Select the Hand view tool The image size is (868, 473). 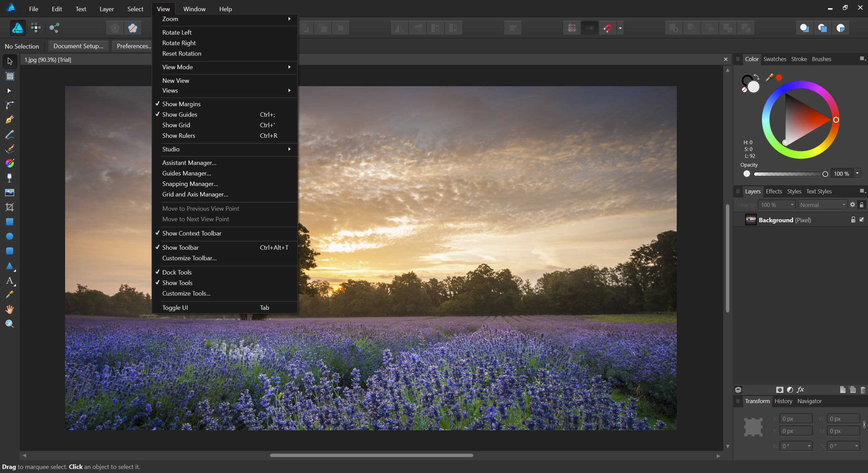(9, 309)
